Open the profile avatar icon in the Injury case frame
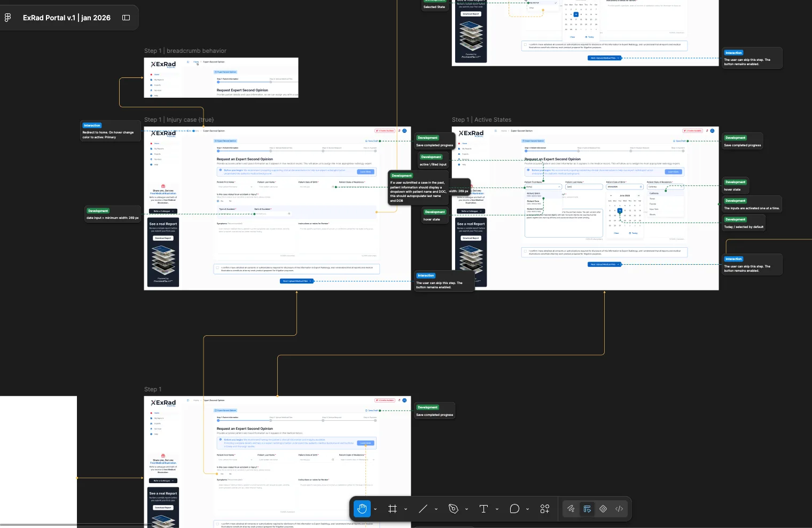The image size is (812, 528). click(x=404, y=131)
